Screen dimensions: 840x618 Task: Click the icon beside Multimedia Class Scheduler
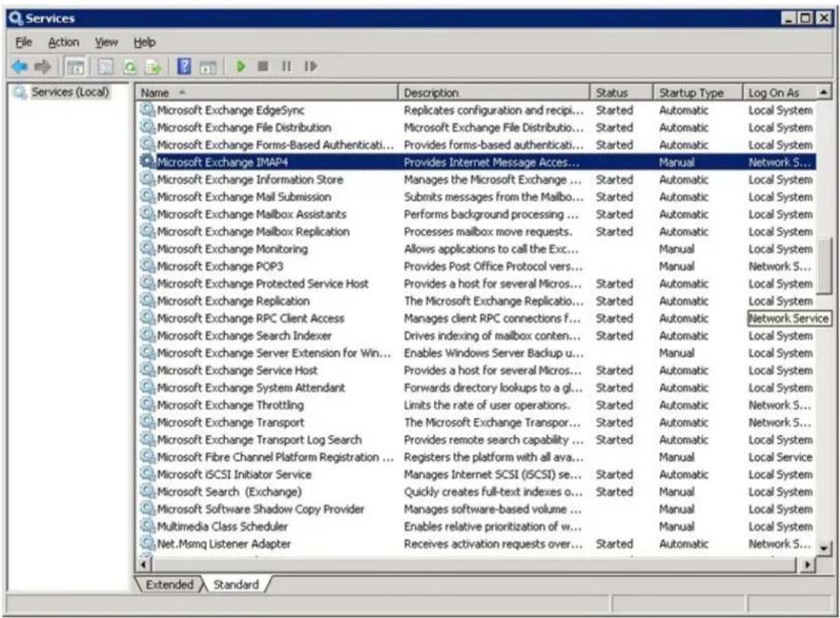pyautogui.click(x=147, y=525)
